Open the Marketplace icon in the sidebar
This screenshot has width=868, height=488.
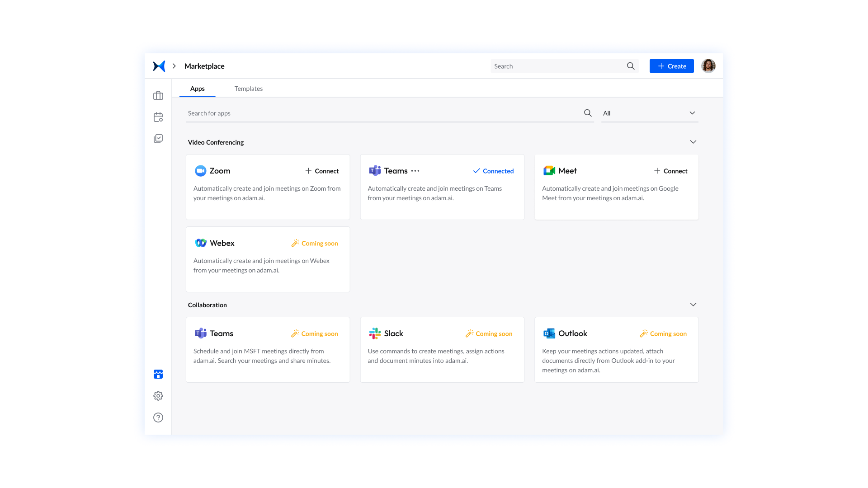coord(158,374)
